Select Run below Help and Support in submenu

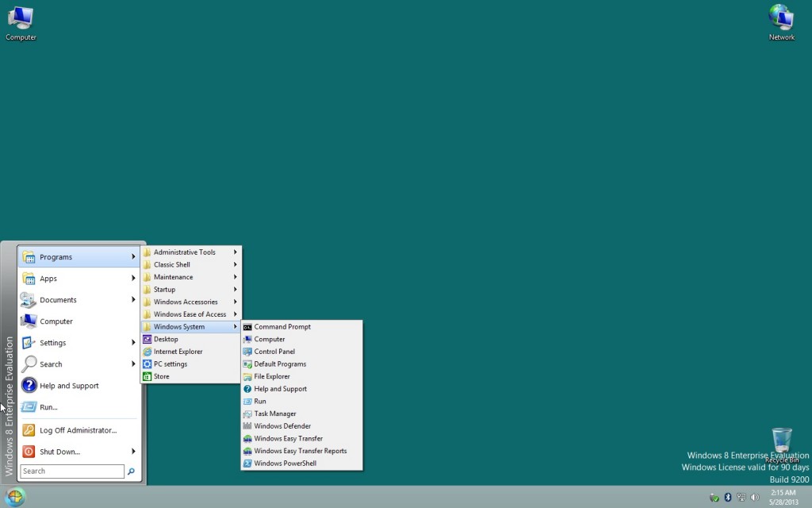[301, 401]
